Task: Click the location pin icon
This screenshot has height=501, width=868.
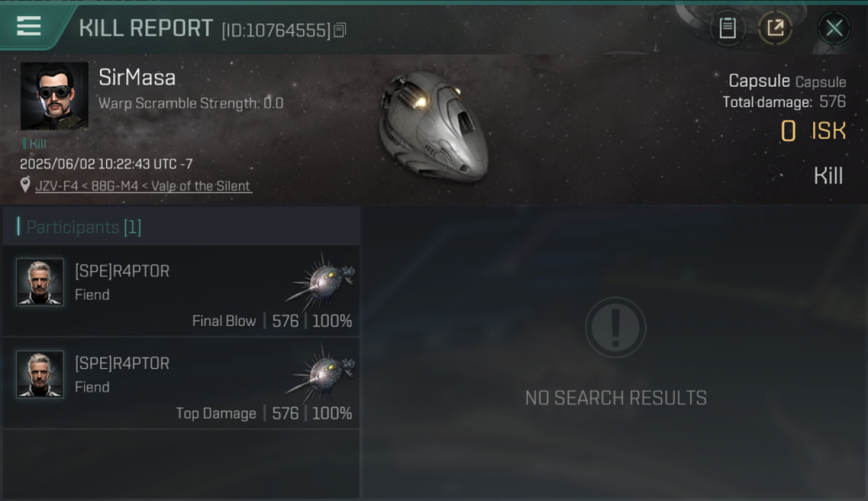Action: 25,185
